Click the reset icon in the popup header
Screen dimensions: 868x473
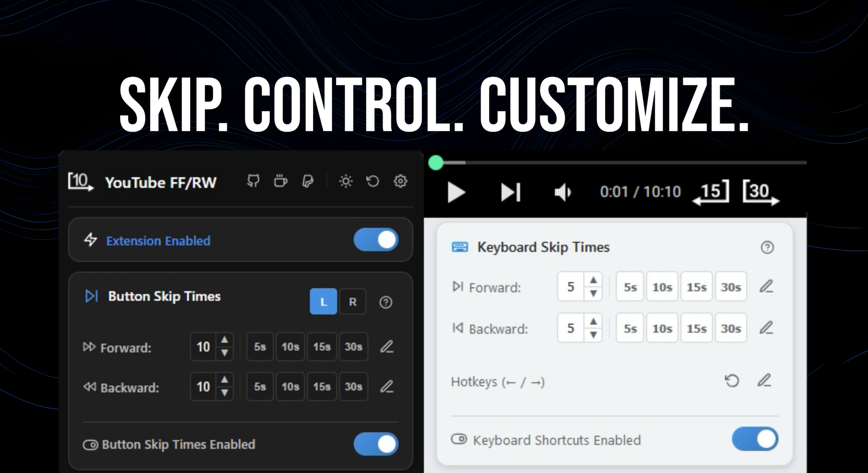click(x=373, y=181)
